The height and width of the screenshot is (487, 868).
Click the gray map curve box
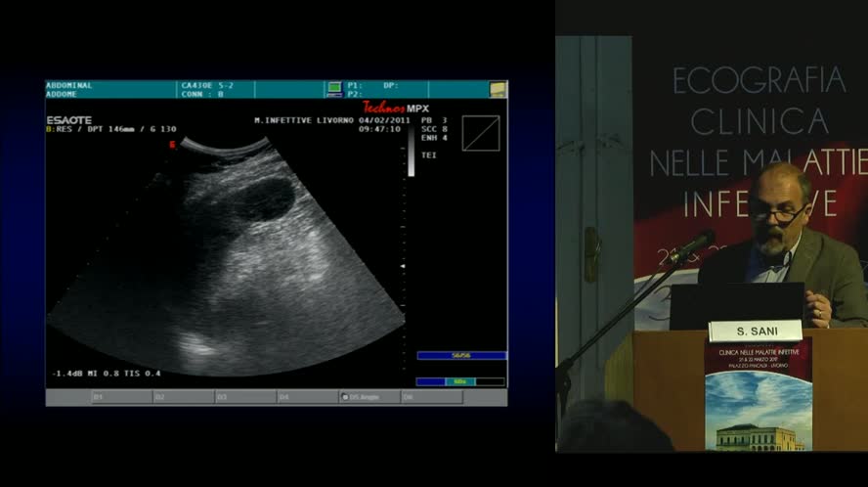click(x=480, y=133)
